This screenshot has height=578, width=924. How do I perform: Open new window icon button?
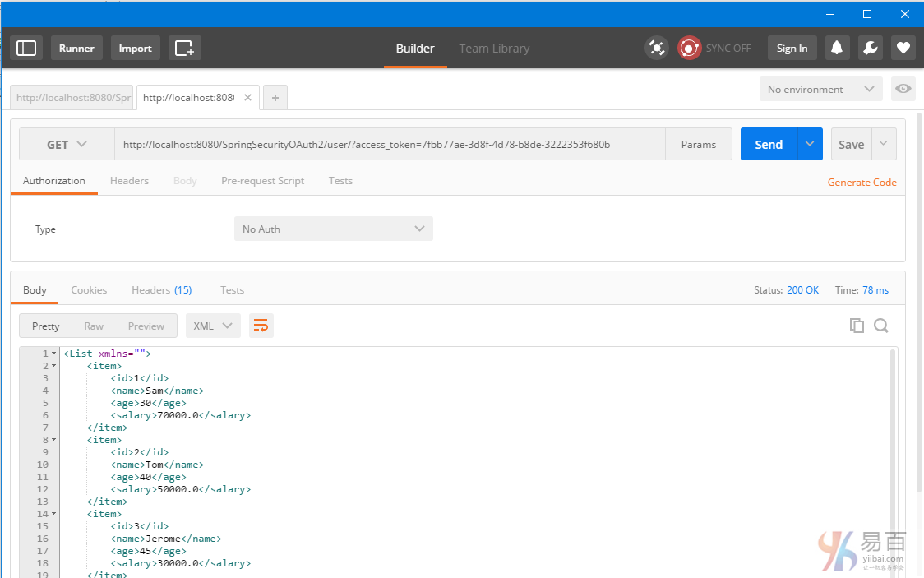(x=184, y=48)
